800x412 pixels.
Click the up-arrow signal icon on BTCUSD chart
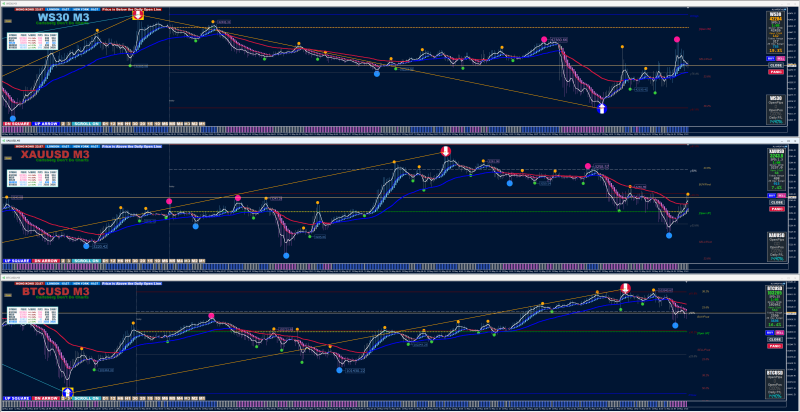(67, 392)
